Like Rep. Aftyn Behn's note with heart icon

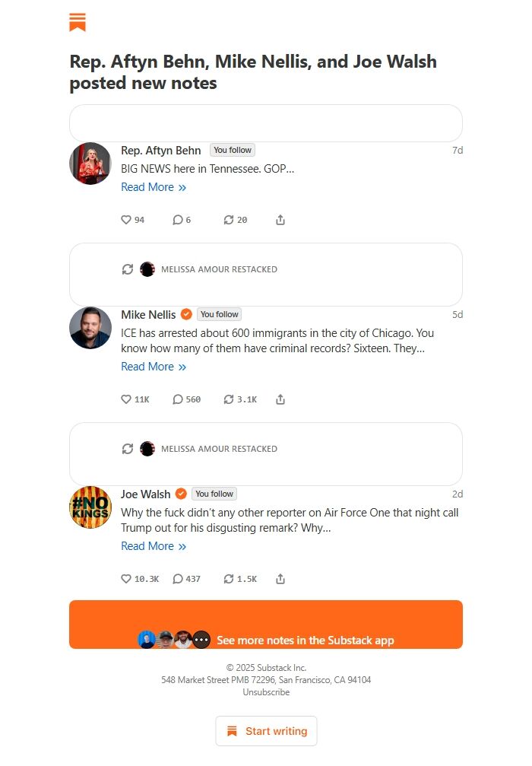click(126, 219)
